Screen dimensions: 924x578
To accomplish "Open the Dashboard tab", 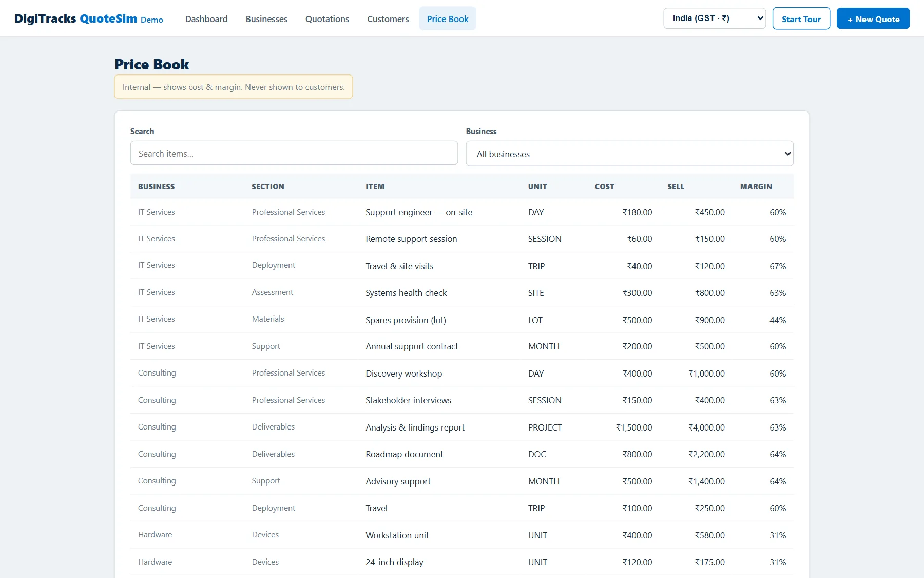I will tap(206, 19).
